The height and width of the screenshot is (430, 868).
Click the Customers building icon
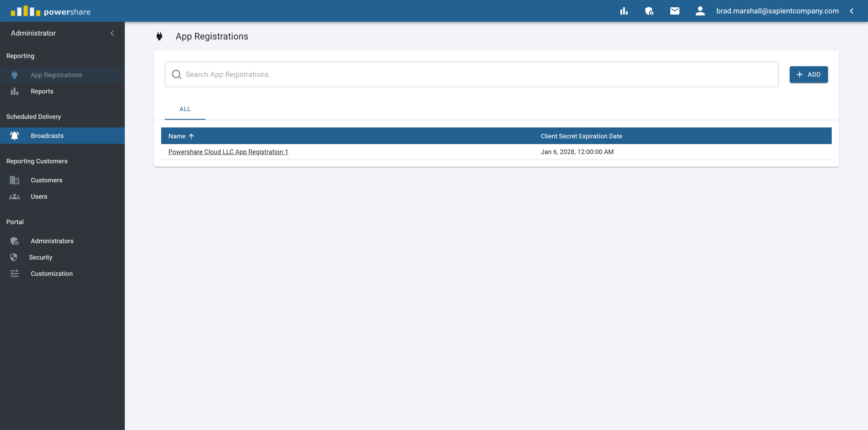(15, 180)
